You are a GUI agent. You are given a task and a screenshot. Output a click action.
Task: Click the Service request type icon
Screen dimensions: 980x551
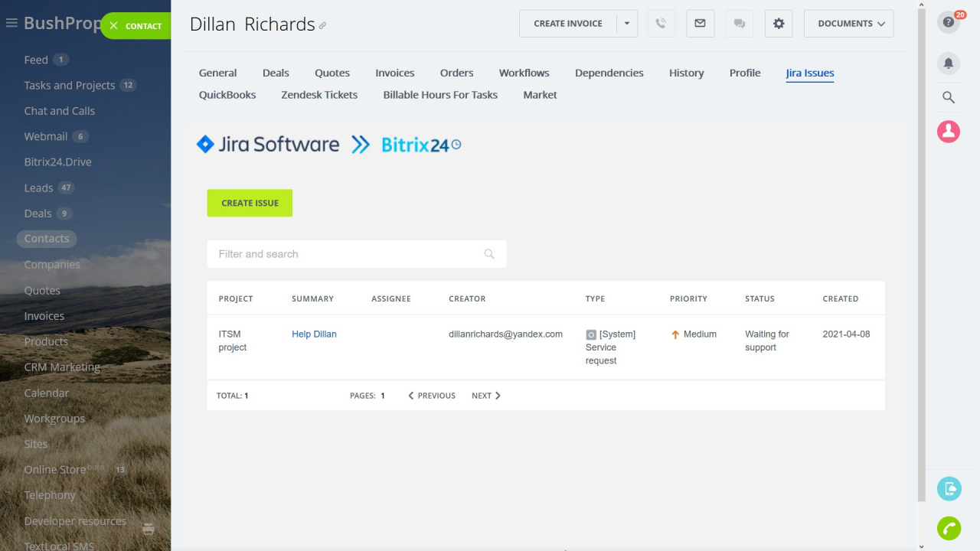591,334
